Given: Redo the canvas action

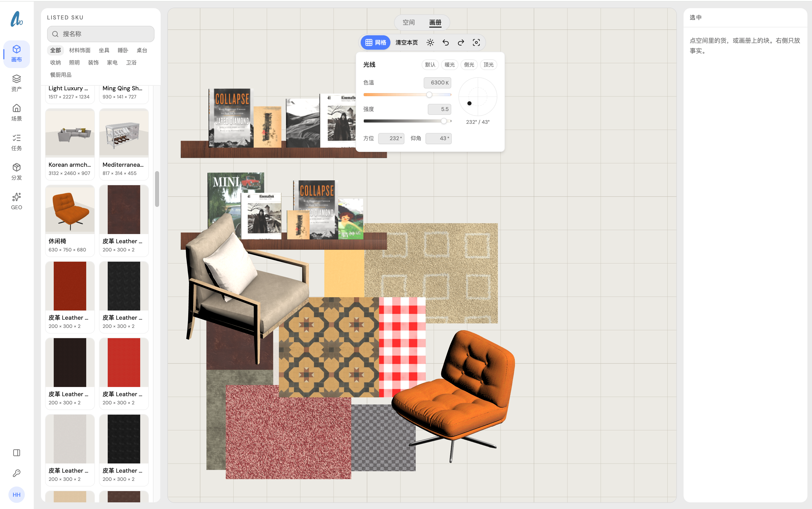Looking at the screenshot, I should click(x=461, y=42).
